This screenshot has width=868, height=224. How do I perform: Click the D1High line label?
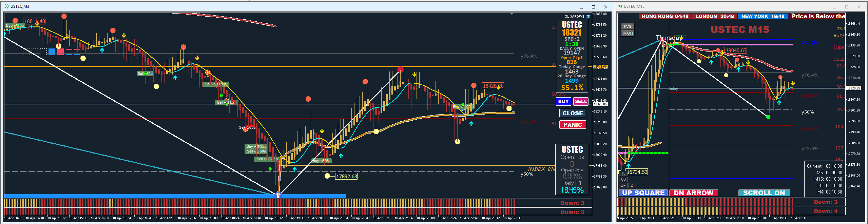[x=809, y=42]
